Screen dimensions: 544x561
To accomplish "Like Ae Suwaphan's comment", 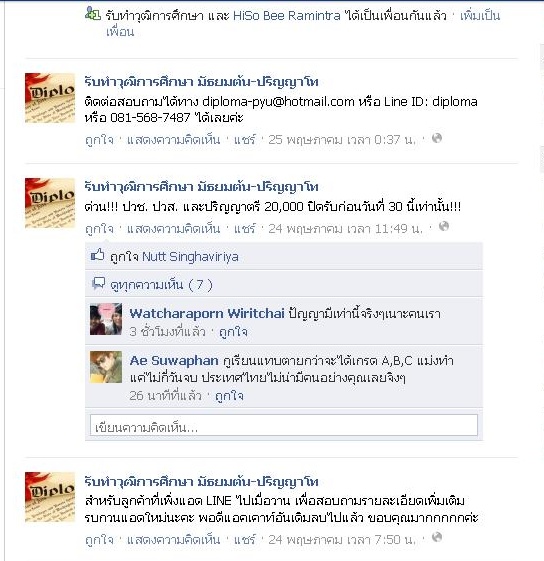I will pyautogui.click(x=229, y=396).
